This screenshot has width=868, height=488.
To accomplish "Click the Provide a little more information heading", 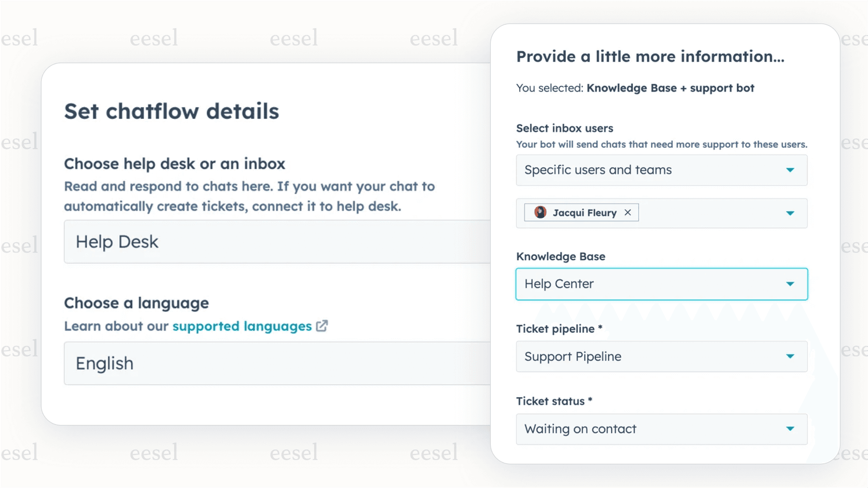I will pos(649,57).
